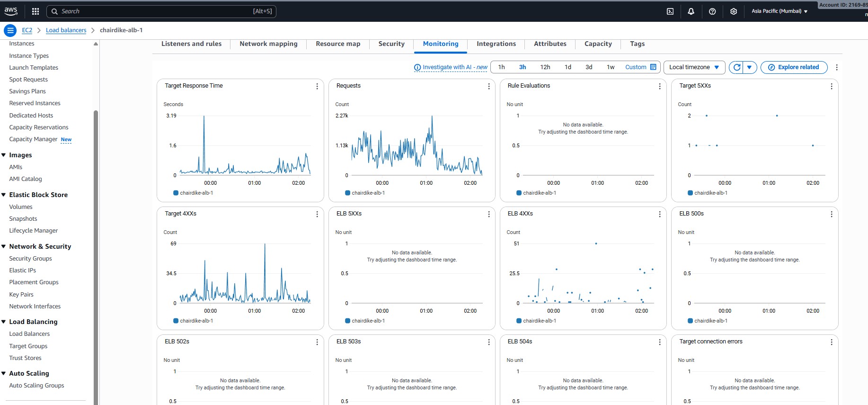
Task: Open Target Response Time widget options menu
Action: (x=317, y=86)
